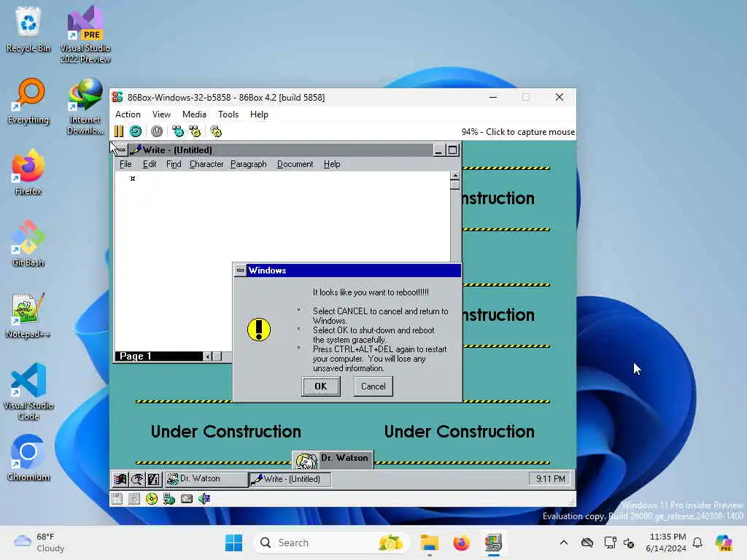Open the Character menu in Write
Screen dimensions: 747x560
pyautogui.click(x=206, y=164)
